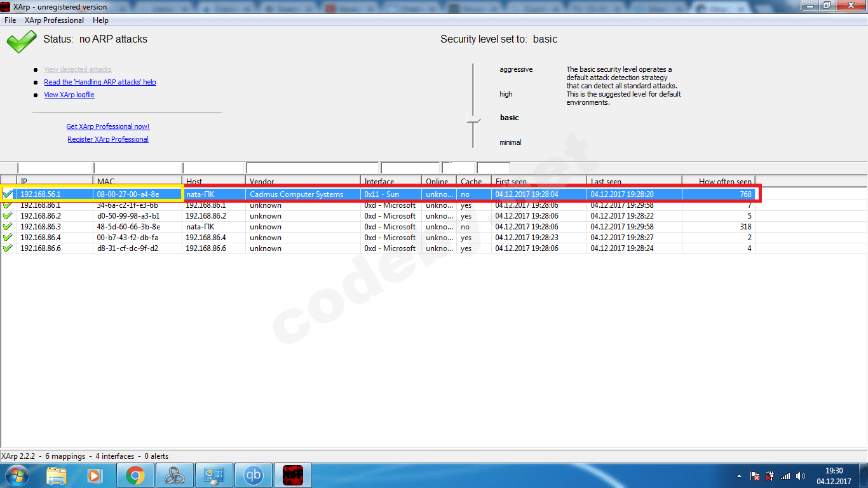Sort by the First seen column header
The width and height of the screenshot is (868, 488).
point(539,181)
